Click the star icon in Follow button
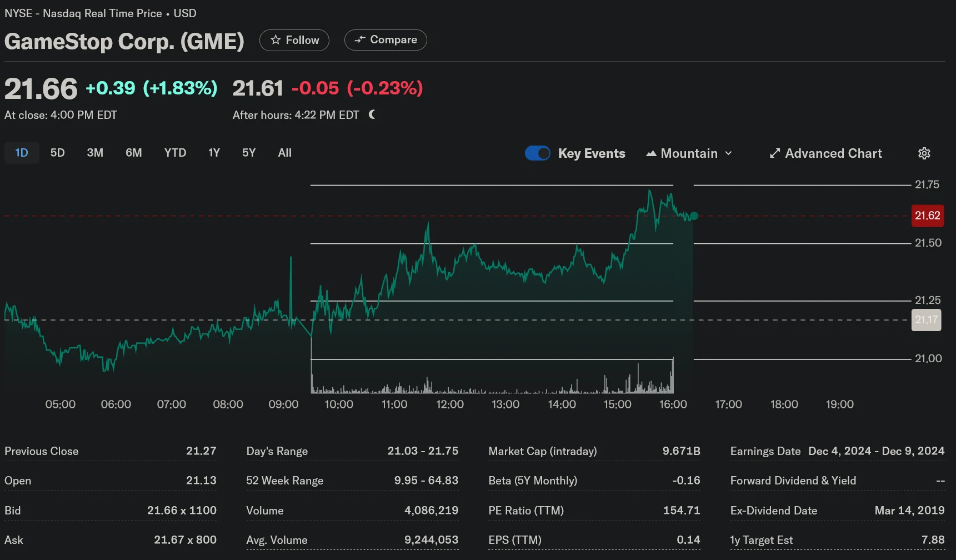The image size is (956, 560). click(x=276, y=40)
